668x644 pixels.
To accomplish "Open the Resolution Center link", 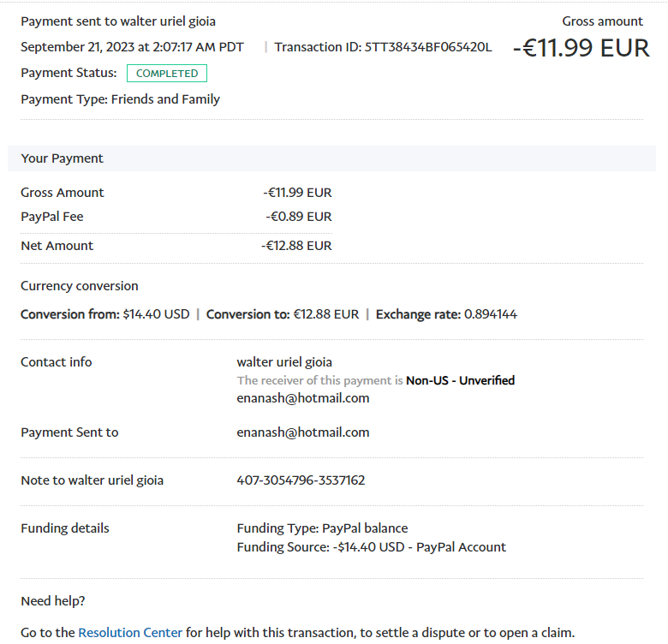I will pyautogui.click(x=130, y=633).
